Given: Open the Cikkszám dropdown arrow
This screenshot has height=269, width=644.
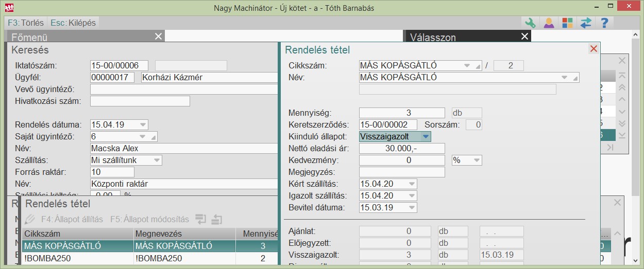Looking at the screenshot, I should click(x=467, y=66).
